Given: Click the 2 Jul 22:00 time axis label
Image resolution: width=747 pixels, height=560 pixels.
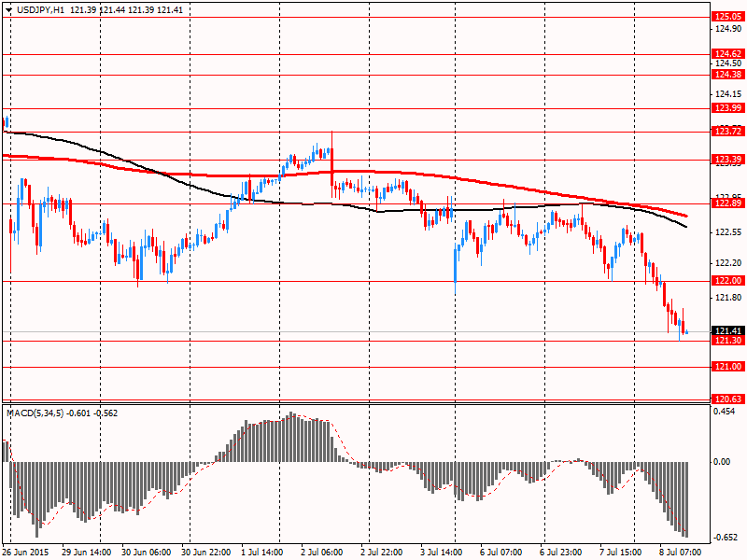Looking at the screenshot, I should [381, 553].
